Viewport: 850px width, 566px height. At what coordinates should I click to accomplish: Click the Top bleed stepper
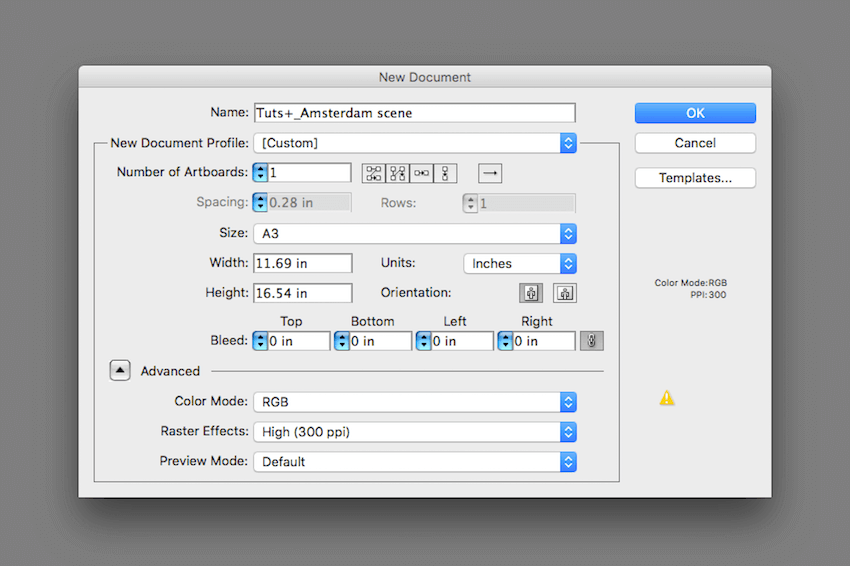tap(260, 341)
